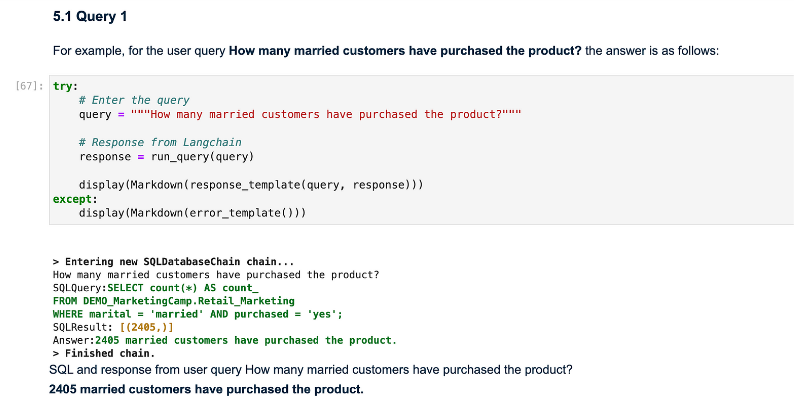Click the '> Finished chain.' output line
807x413 pixels.
click(103, 353)
